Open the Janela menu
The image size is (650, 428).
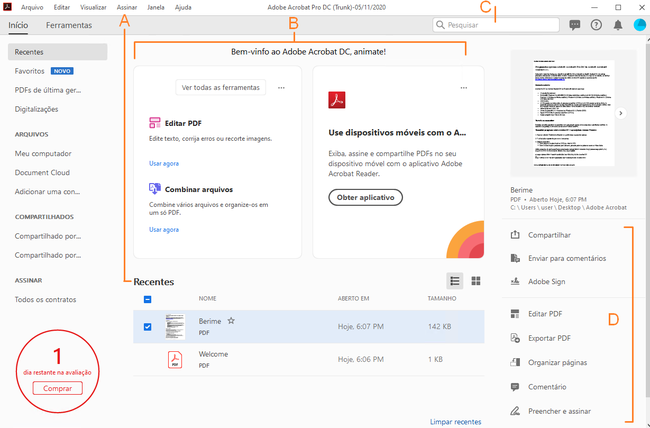point(156,7)
